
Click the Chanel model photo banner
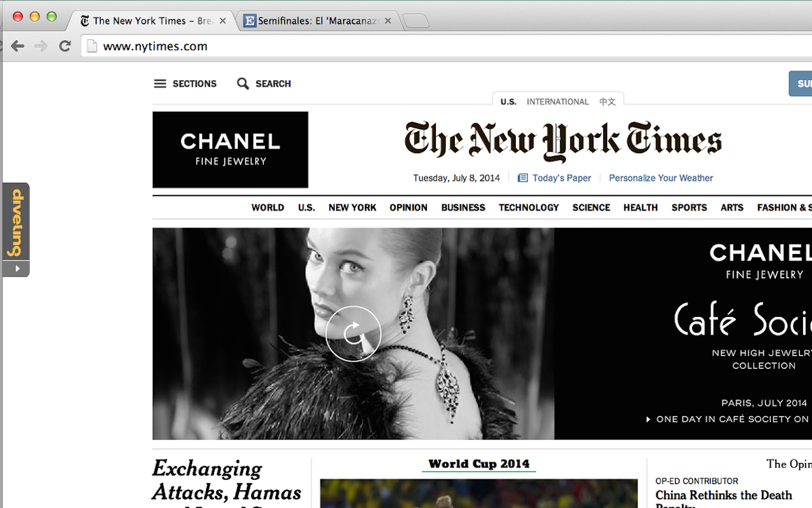(x=353, y=333)
